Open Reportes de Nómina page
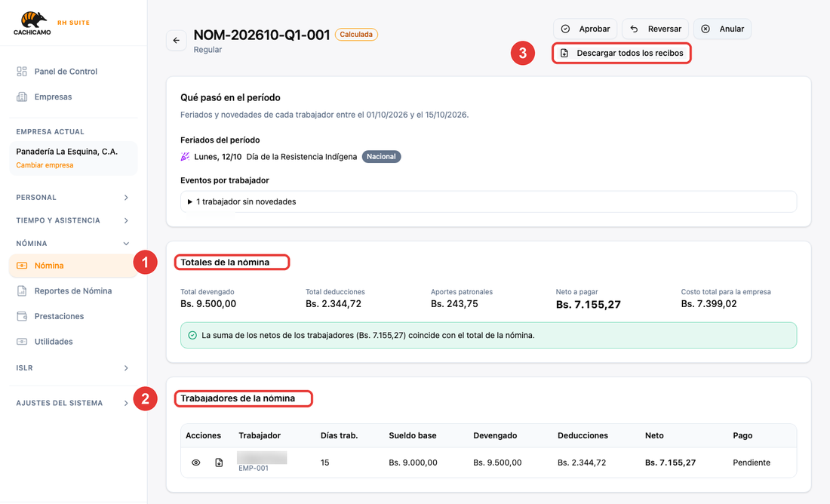This screenshot has width=830, height=504. tap(72, 290)
